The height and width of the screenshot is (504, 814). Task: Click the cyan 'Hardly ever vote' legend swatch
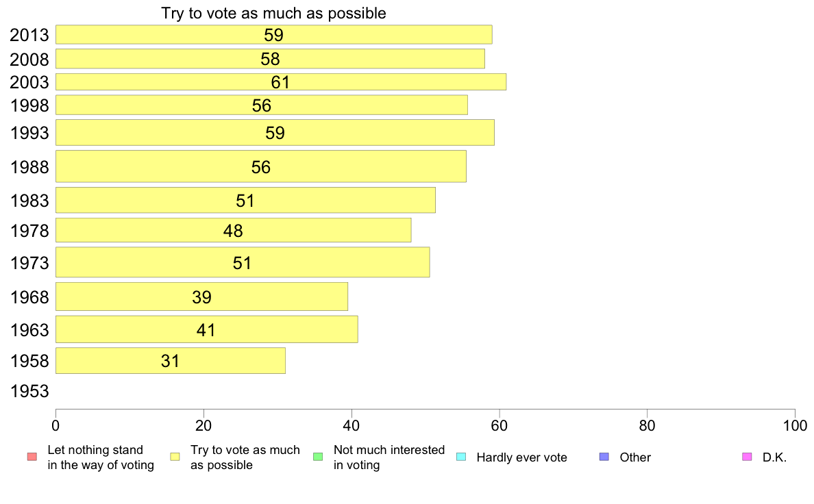click(461, 457)
